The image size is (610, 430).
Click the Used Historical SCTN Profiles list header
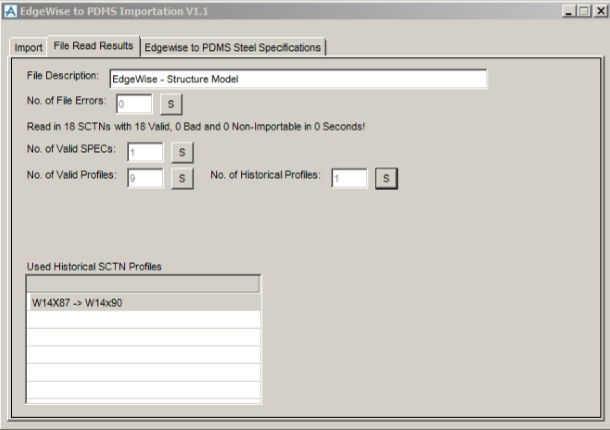143,284
